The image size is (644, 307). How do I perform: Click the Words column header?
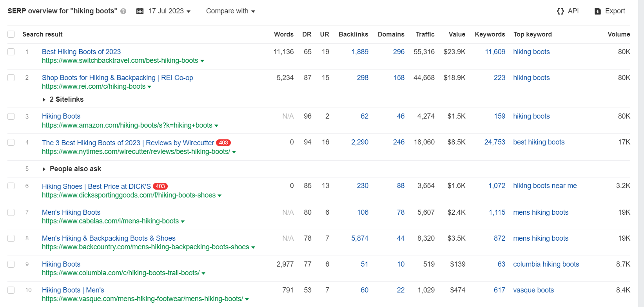tap(284, 34)
